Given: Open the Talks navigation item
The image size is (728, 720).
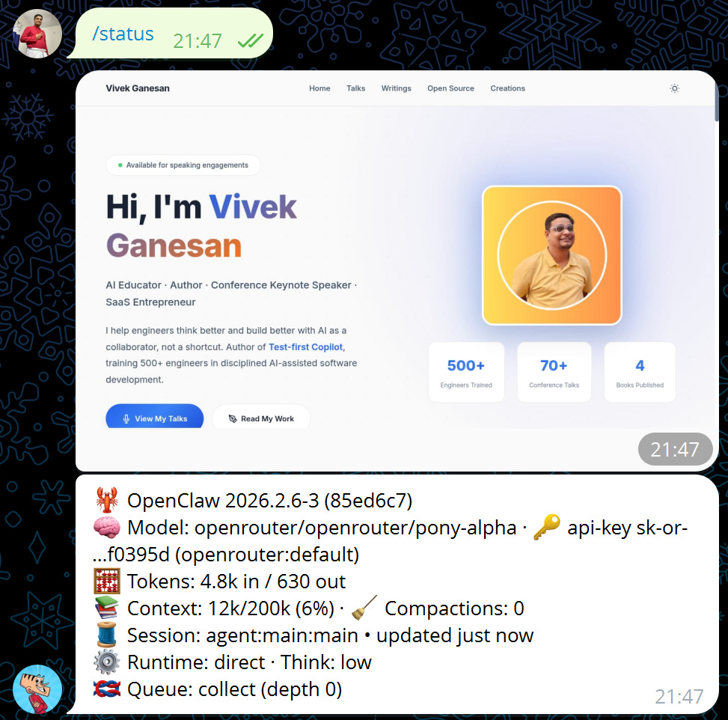Looking at the screenshot, I should point(355,88).
